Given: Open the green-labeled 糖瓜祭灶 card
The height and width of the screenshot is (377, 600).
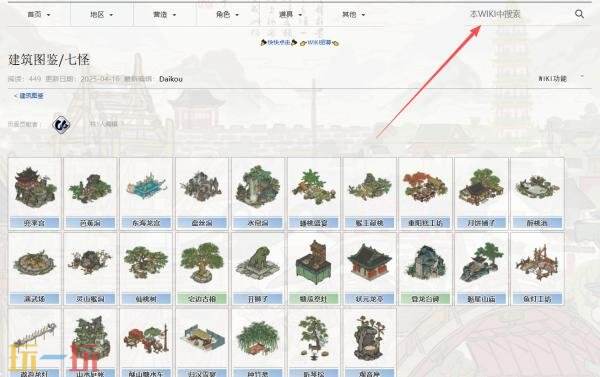Looking at the screenshot, I should 314,269.
